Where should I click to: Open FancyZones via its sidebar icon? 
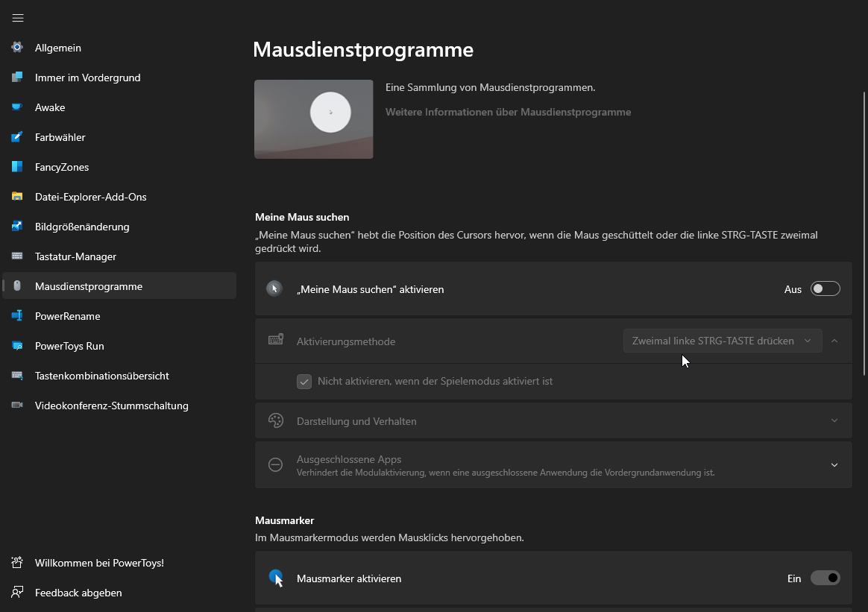click(17, 167)
